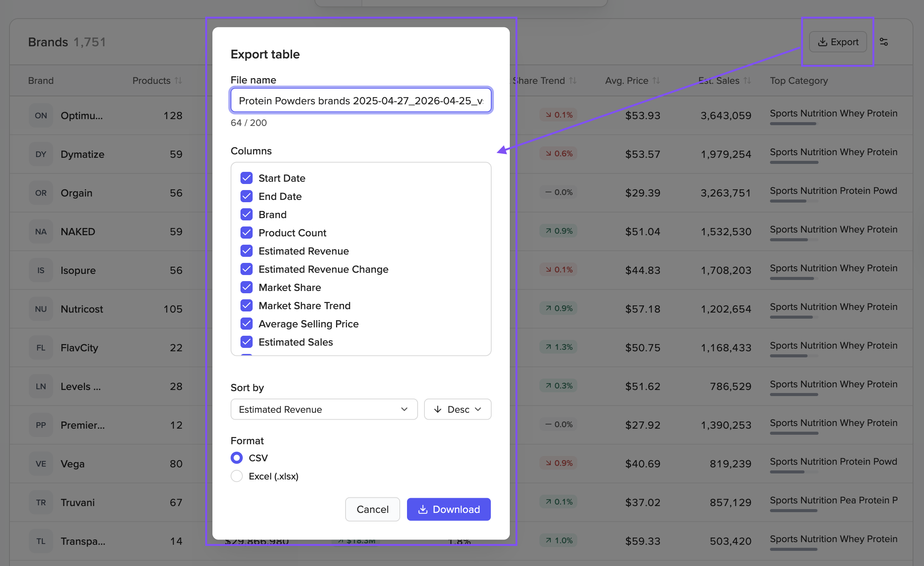Cancel the export dialog
This screenshot has height=566, width=924.
point(372,509)
